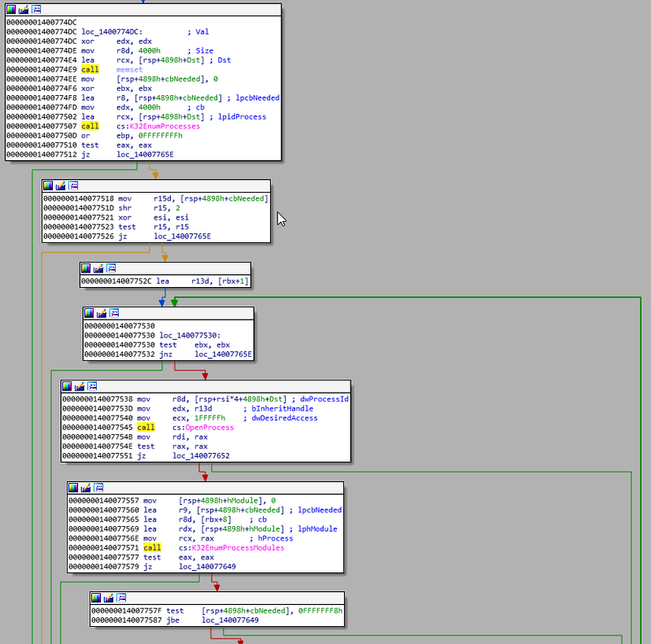Click title bar of OpenProcess block
The width and height of the screenshot is (651, 644).
206,386
